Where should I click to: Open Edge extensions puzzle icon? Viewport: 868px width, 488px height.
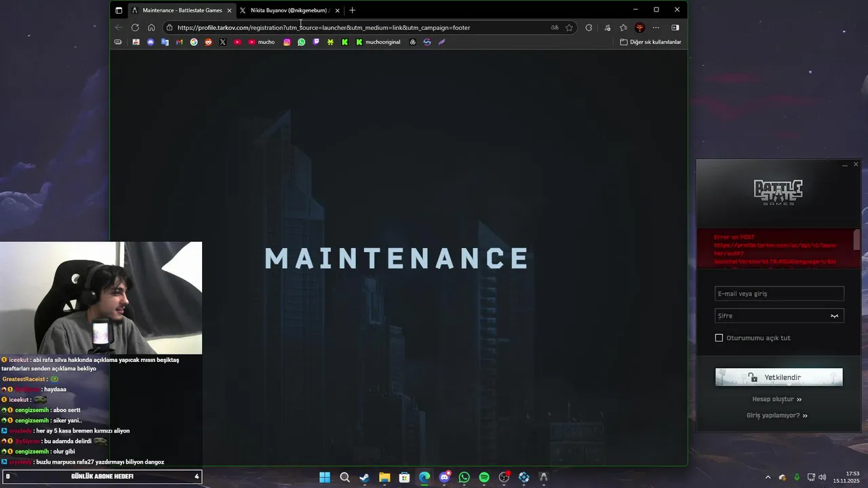[x=589, y=28]
